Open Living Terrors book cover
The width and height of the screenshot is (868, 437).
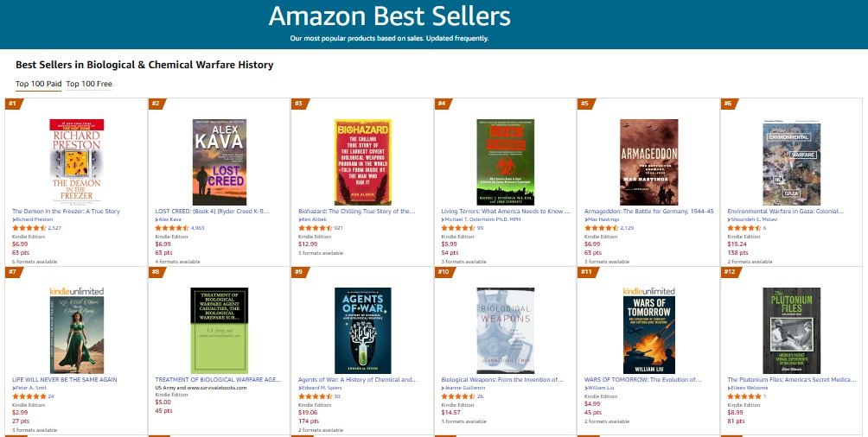click(506, 161)
